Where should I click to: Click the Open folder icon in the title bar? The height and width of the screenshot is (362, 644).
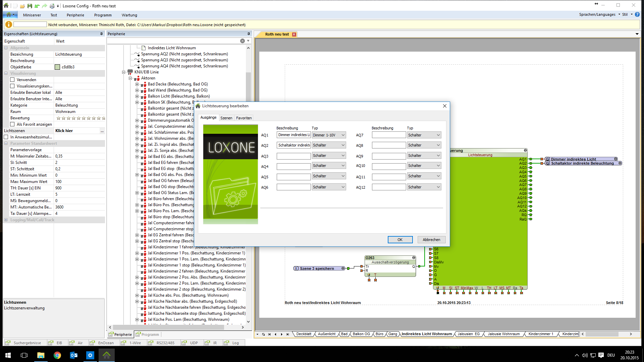[22, 6]
